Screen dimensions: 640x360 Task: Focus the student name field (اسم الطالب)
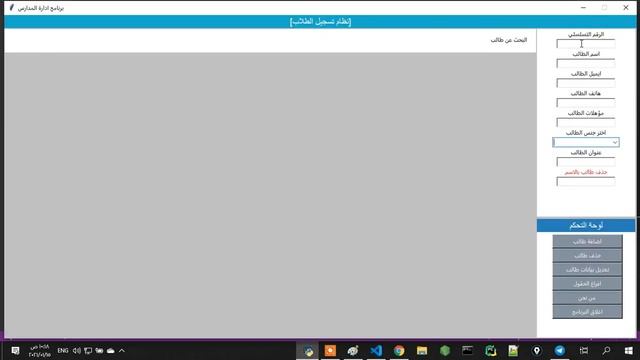tap(586, 63)
